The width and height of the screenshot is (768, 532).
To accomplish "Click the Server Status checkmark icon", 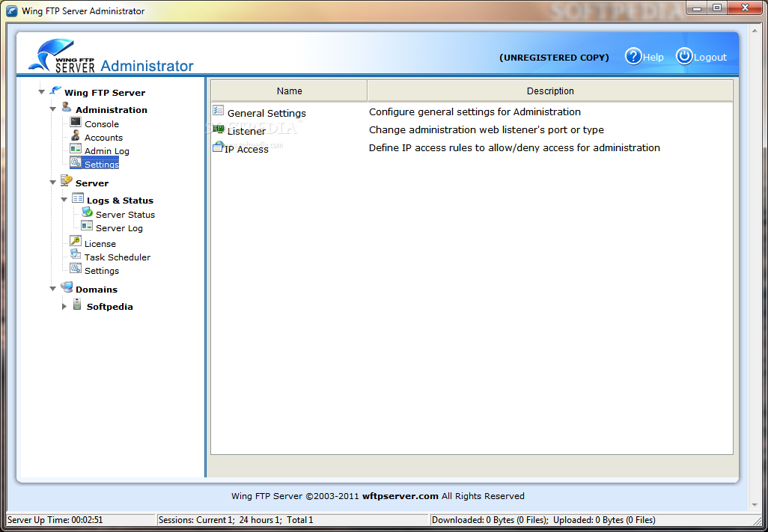I will (87, 213).
